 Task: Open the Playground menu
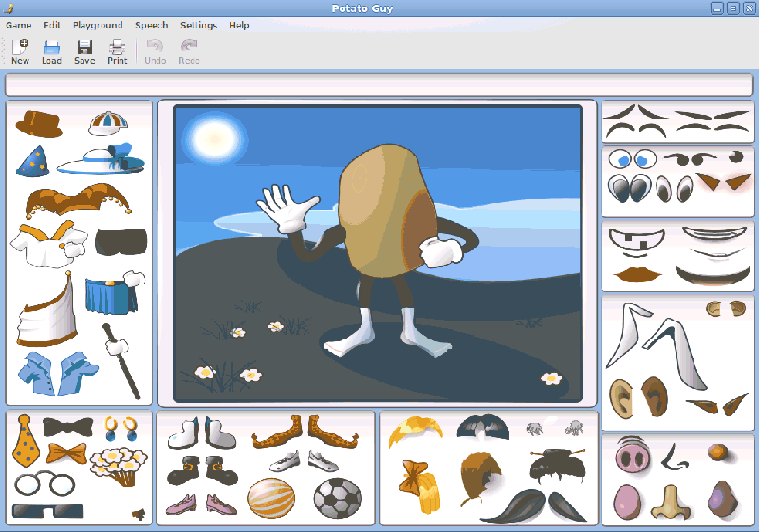tap(98, 25)
